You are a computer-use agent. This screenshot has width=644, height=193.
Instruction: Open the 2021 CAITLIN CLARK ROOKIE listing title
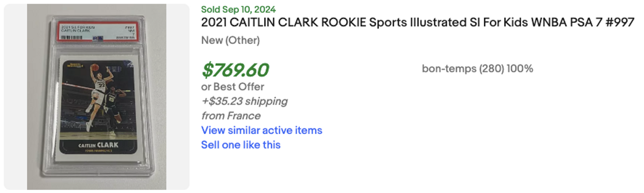(x=417, y=23)
